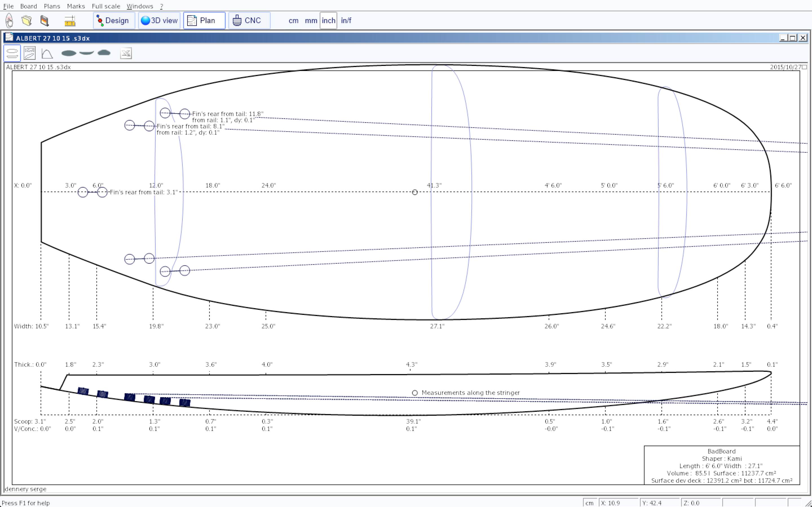
Task: Select the outline template shape icon
Action: point(69,53)
